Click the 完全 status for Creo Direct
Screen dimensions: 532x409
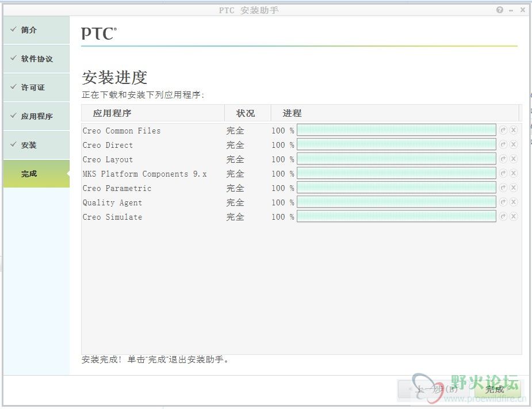[235, 145]
